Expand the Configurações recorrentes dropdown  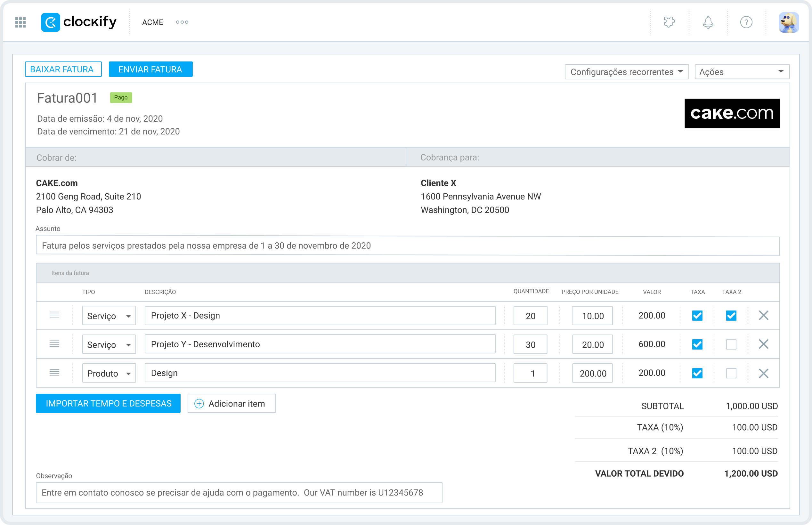627,72
